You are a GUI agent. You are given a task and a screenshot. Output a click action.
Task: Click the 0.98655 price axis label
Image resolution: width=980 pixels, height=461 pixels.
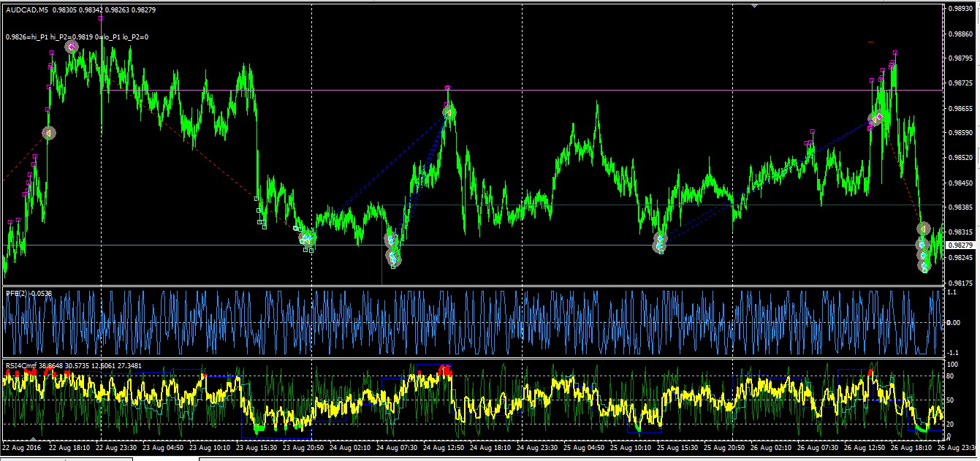click(x=960, y=108)
